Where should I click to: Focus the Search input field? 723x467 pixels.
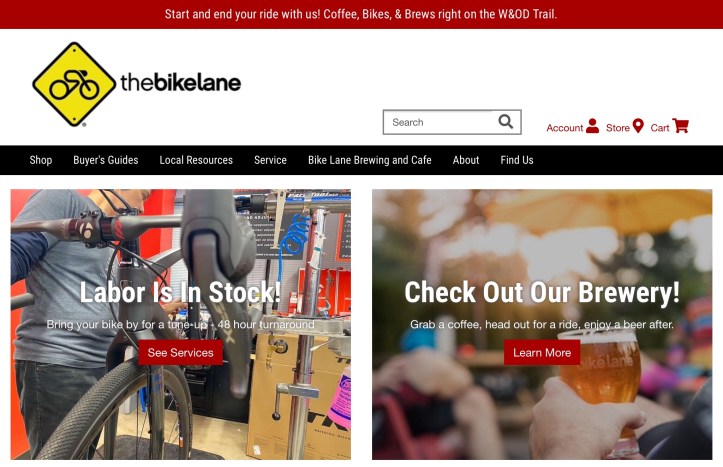[438, 122]
